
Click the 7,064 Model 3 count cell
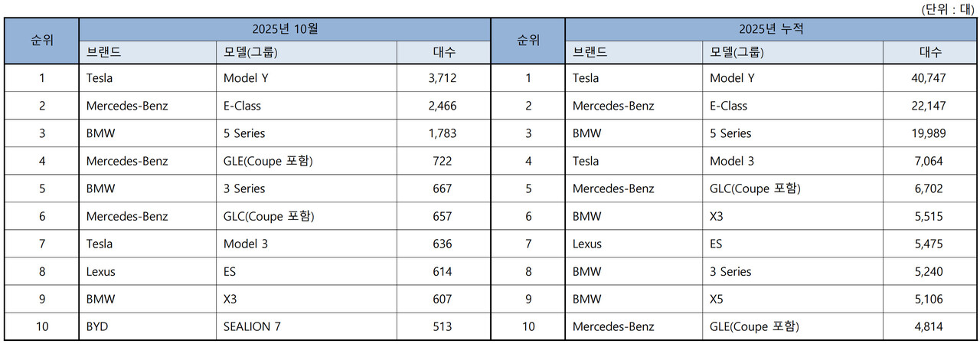929,161
